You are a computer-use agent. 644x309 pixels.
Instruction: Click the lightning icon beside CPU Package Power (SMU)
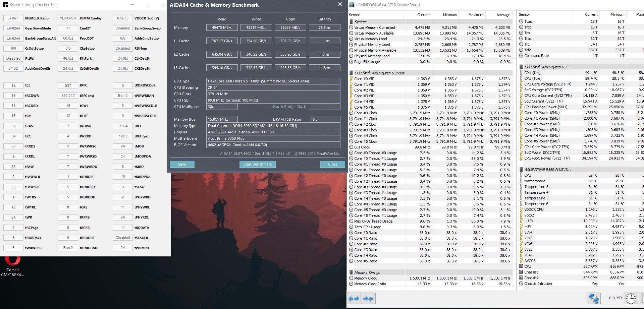point(521,107)
